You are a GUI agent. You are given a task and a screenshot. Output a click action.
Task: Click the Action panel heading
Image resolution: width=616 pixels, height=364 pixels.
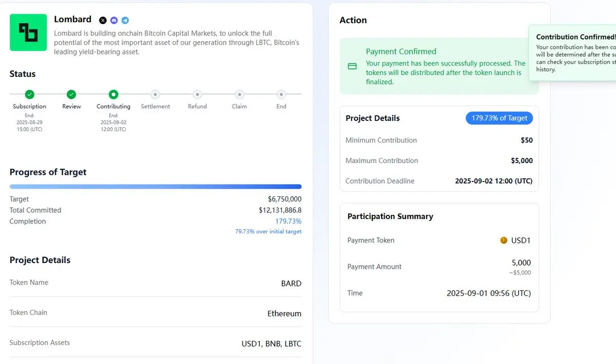(353, 20)
